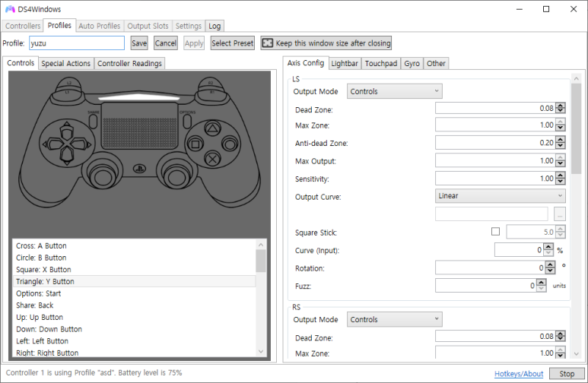The width and height of the screenshot is (588, 383).
Task: Click the mapping list scrollbar down arrow
Action: pyautogui.click(x=261, y=352)
